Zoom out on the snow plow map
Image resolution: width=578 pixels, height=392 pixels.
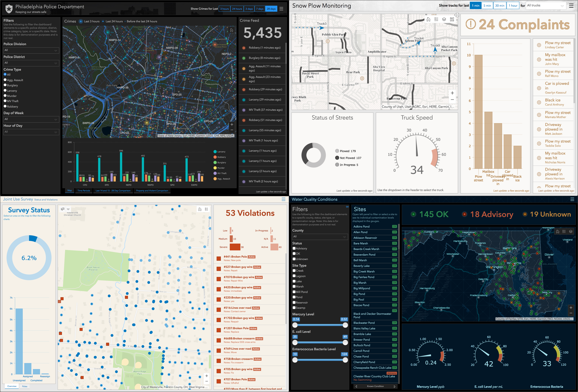point(452,100)
